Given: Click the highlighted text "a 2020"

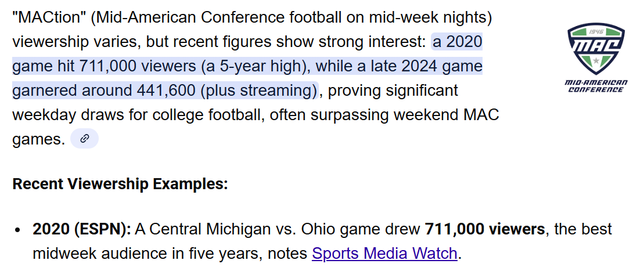Looking at the screenshot, I should pyautogui.click(x=458, y=42).
